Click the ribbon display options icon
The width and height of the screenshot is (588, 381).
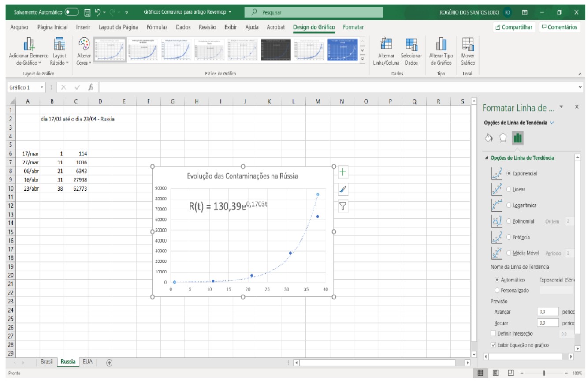pos(525,12)
